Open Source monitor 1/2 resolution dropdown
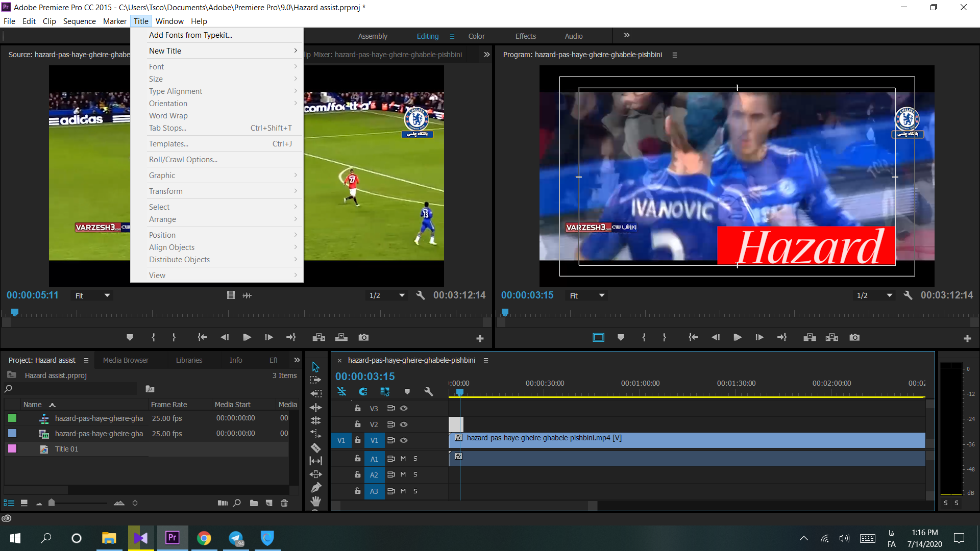Viewport: 980px width, 551px height. 387,295
